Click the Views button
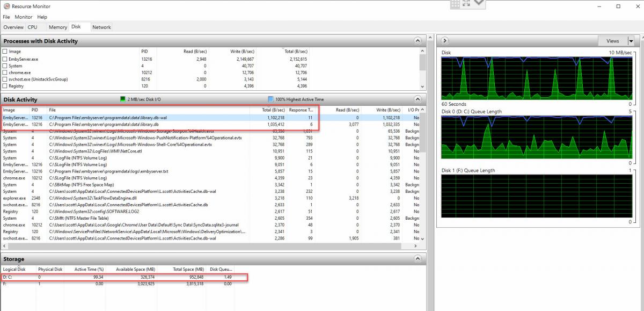The height and width of the screenshot is (311, 644). pos(612,41)
